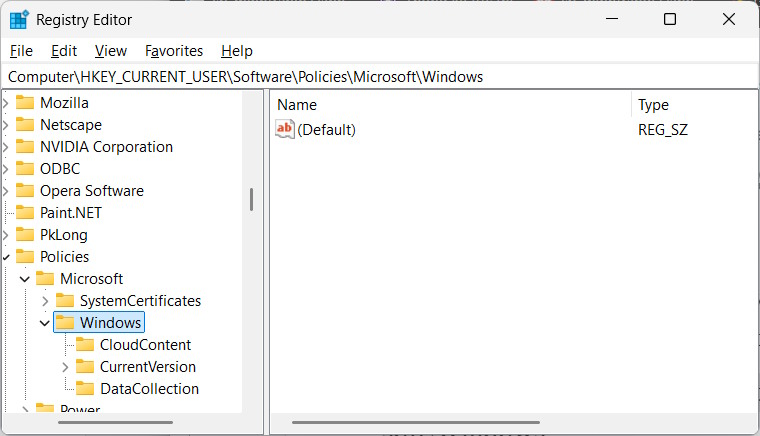Expand the Opera Software key
The image size is (760, 436).
point(6,191)
